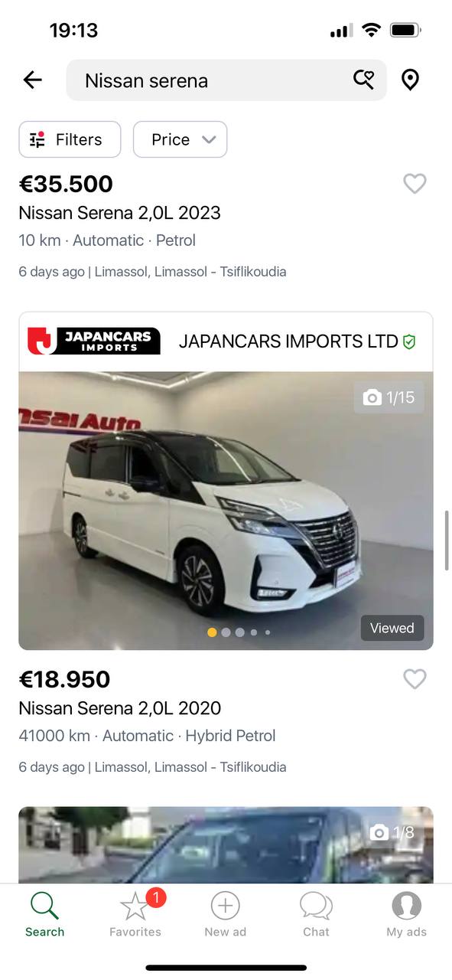
Task: Open the white Nissan Serena photo
Action: (226, 511)
